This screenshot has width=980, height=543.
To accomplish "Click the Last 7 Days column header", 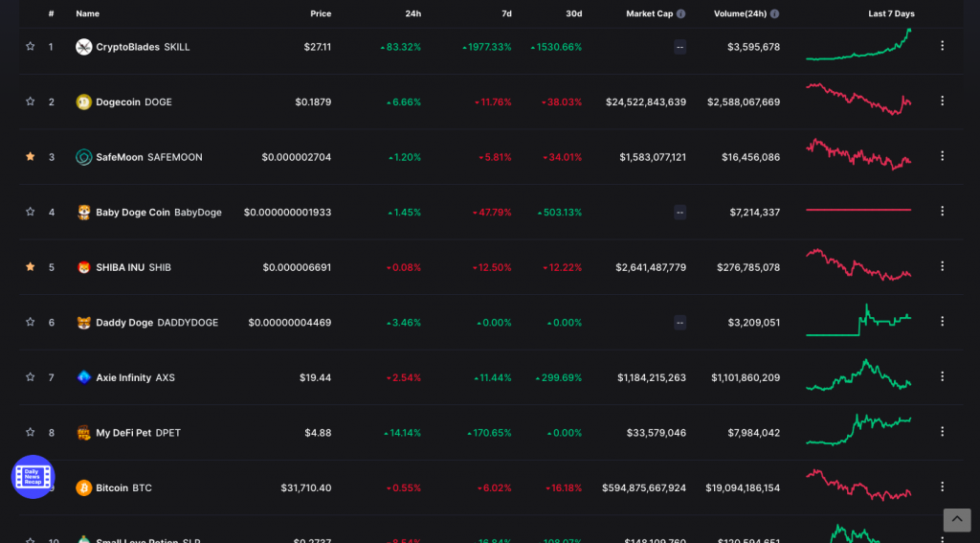I will 891,13.
